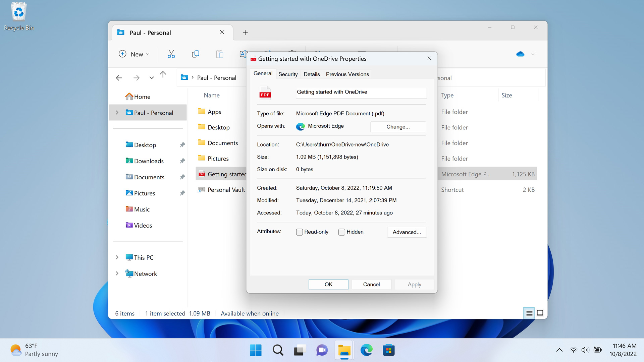644x362 pixels.
Task: Open the recent locations dropdown chevron
Action: point(152,78)
